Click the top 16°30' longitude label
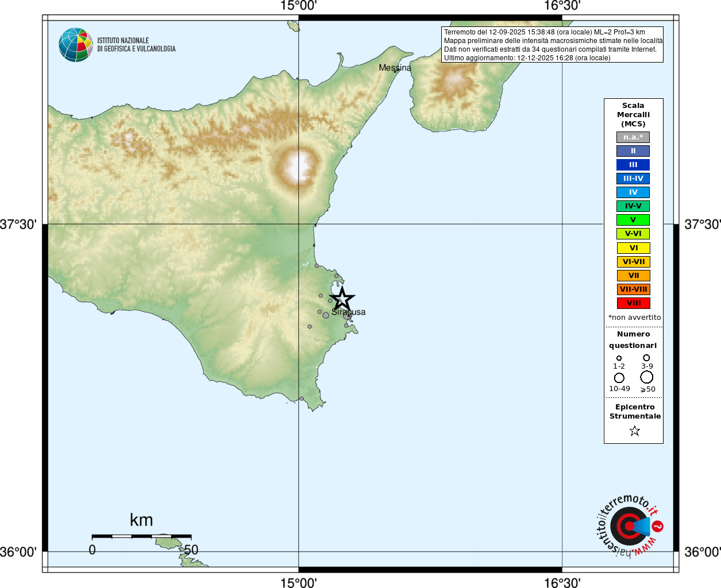 pyautogui.click(x=562, y=6)
